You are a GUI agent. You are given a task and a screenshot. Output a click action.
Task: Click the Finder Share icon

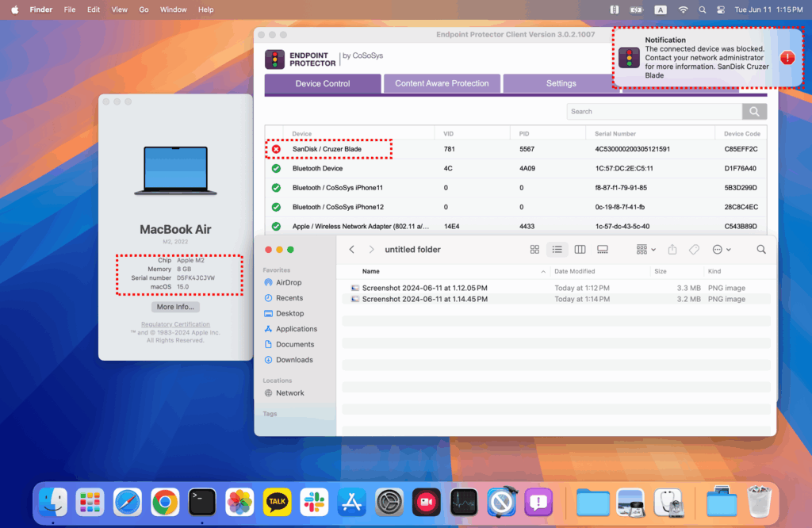[672, 250]
